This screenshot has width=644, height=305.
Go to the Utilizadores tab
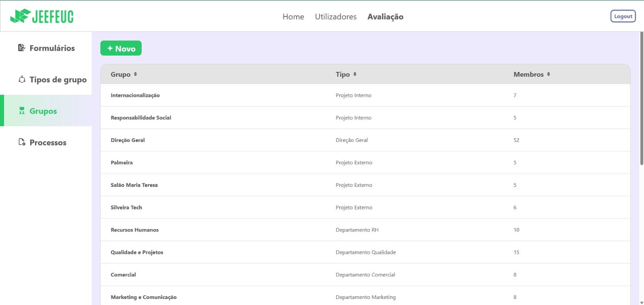pos(336,16)
